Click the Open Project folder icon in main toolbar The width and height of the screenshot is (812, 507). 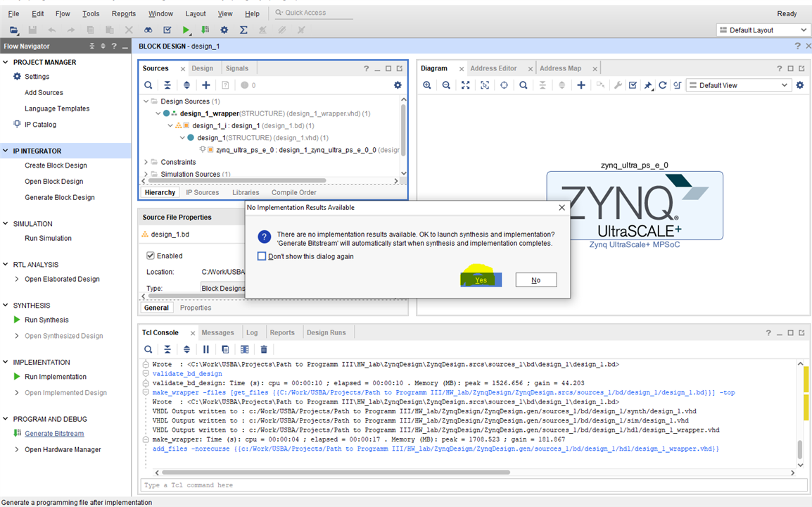pos(14,30)
